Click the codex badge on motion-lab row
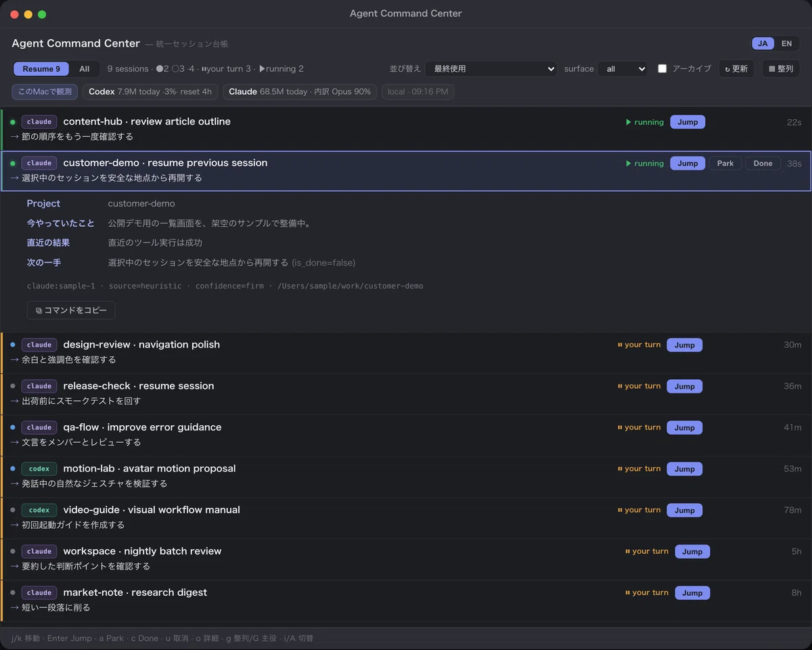 39,469
